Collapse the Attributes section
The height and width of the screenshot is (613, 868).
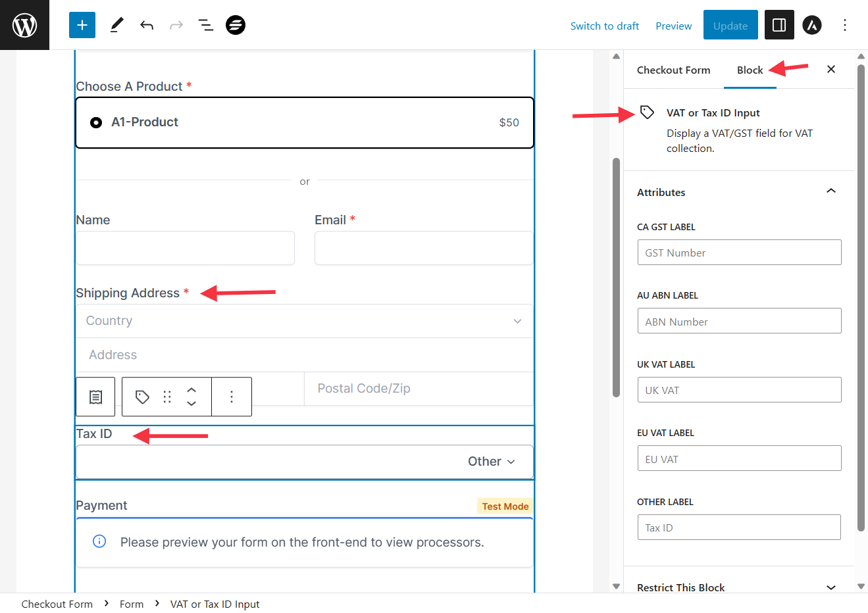point(830,191)
